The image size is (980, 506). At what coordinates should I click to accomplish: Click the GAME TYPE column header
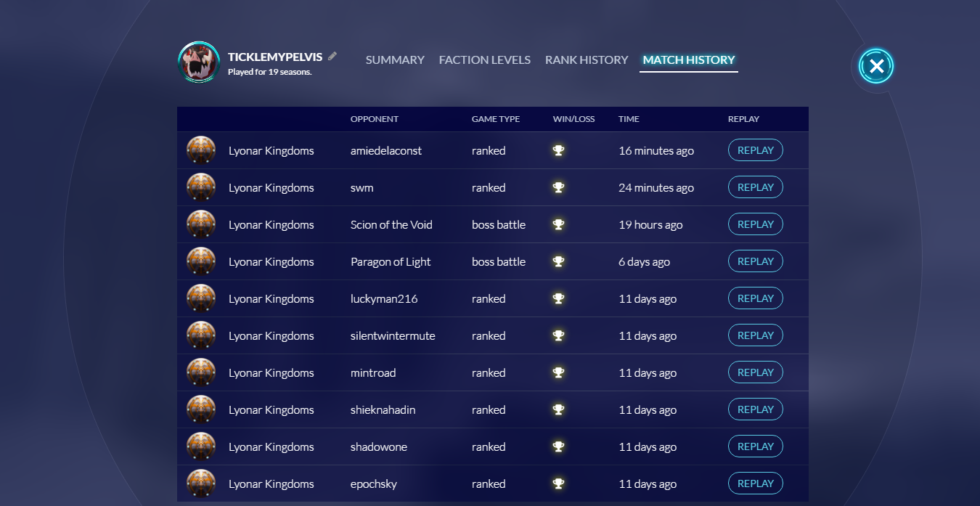[x=496, y=119]
